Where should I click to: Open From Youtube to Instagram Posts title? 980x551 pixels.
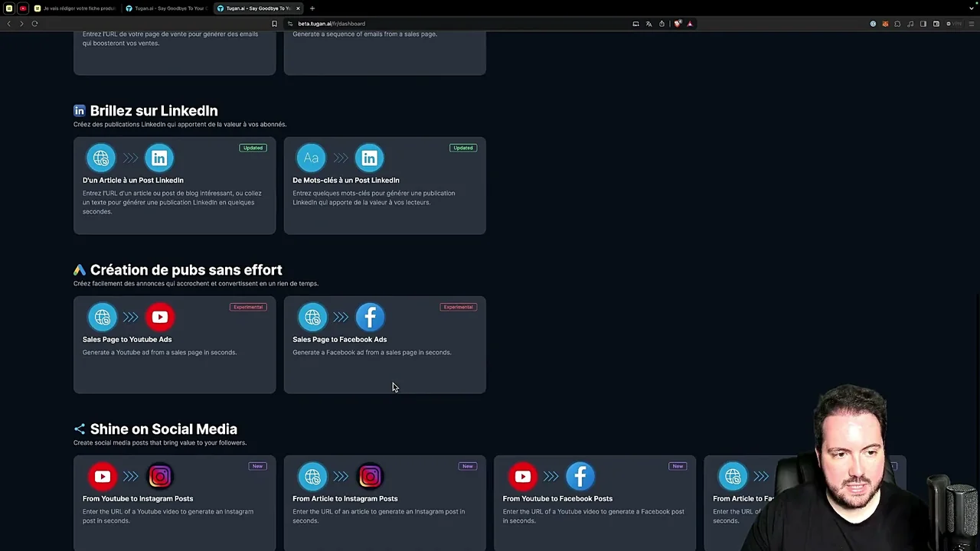[x=138, y=499]
